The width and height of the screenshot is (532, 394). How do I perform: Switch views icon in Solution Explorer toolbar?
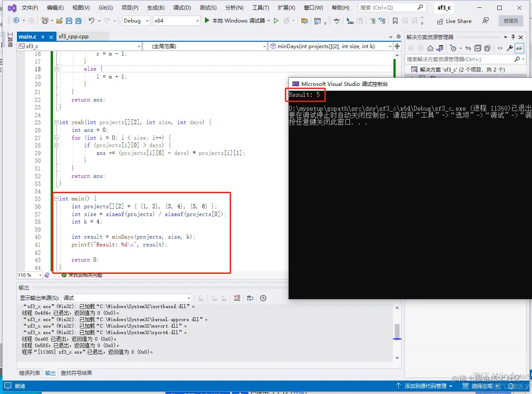tap(440, 48)
